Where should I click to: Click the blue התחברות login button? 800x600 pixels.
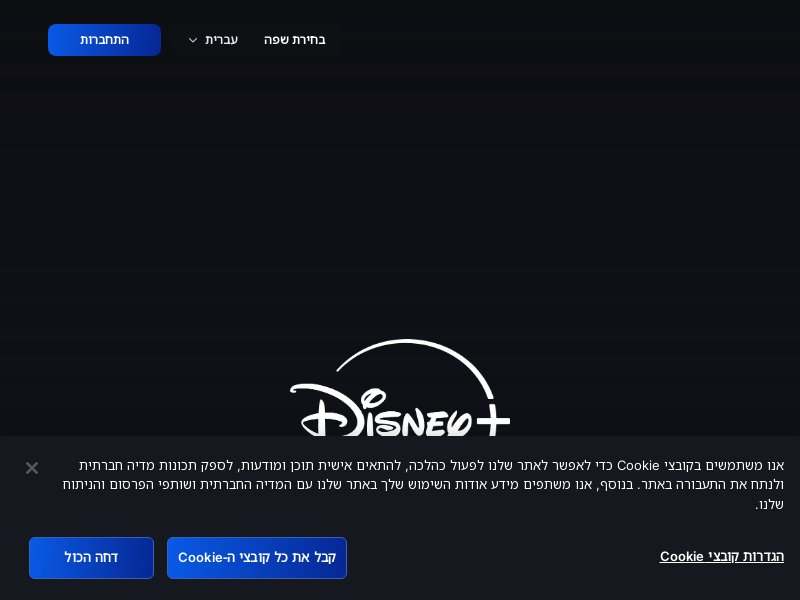pyautogui.click(x=104, y=40)
